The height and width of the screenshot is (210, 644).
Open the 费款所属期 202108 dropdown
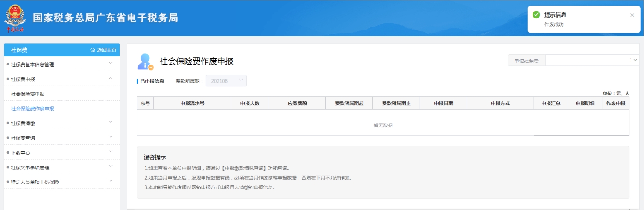click(226, 81)
